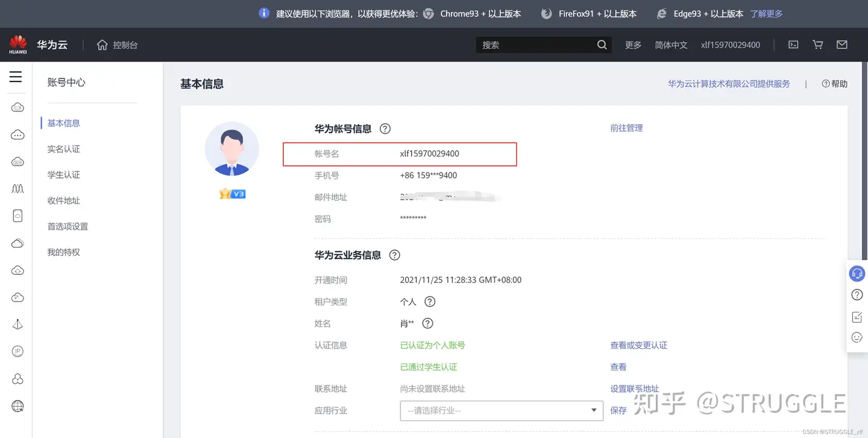
Task: Open the 简体中文 language selector
Action: click(x=671, y=45)
